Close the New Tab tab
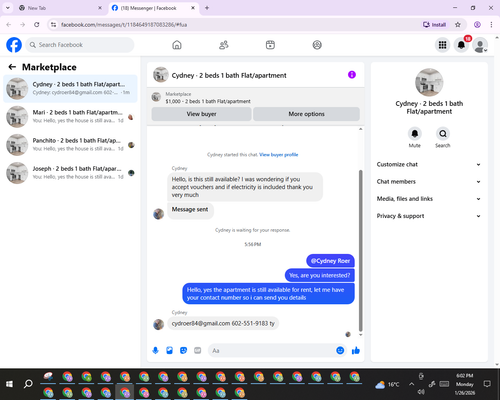 point(100,8)
